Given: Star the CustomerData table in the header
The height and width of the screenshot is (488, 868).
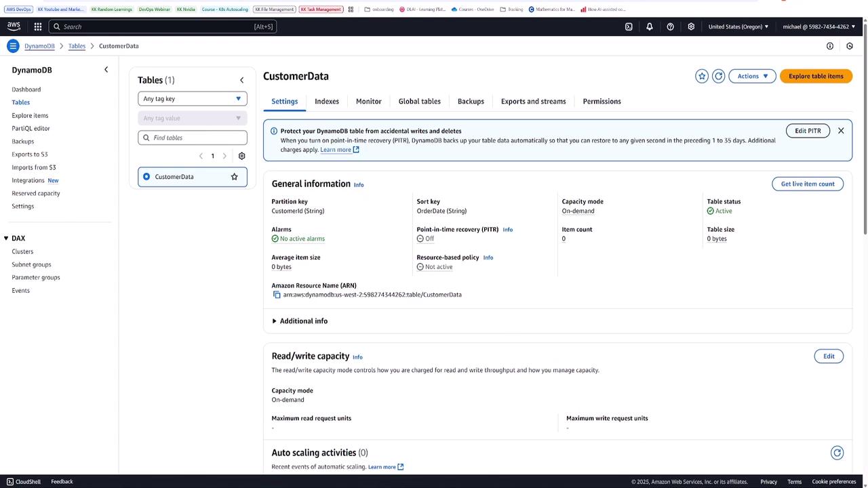Looking at the screenshot, I should (702, 76).
